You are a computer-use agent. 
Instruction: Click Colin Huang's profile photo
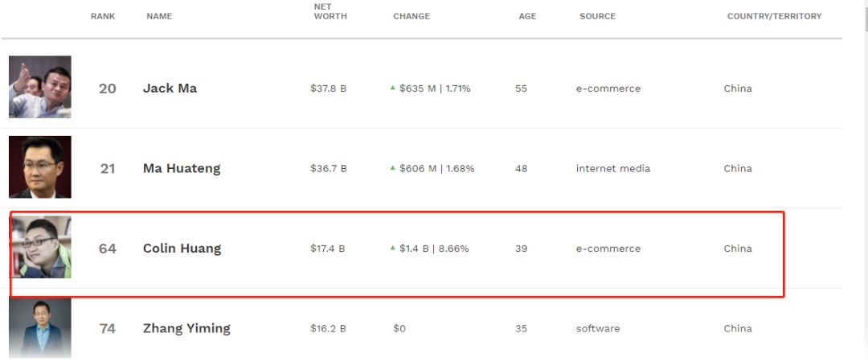pos(40,247)
